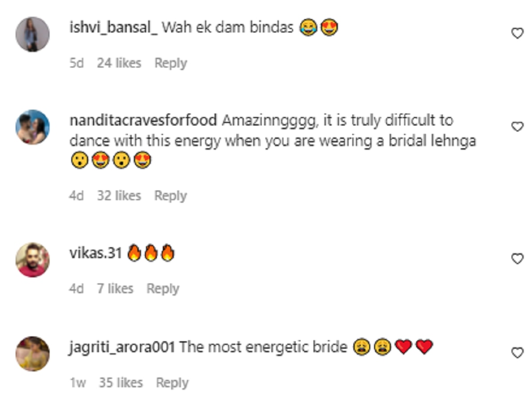Heart jagriti_arora001's comment
532x398 pixels.
[517, 353]
